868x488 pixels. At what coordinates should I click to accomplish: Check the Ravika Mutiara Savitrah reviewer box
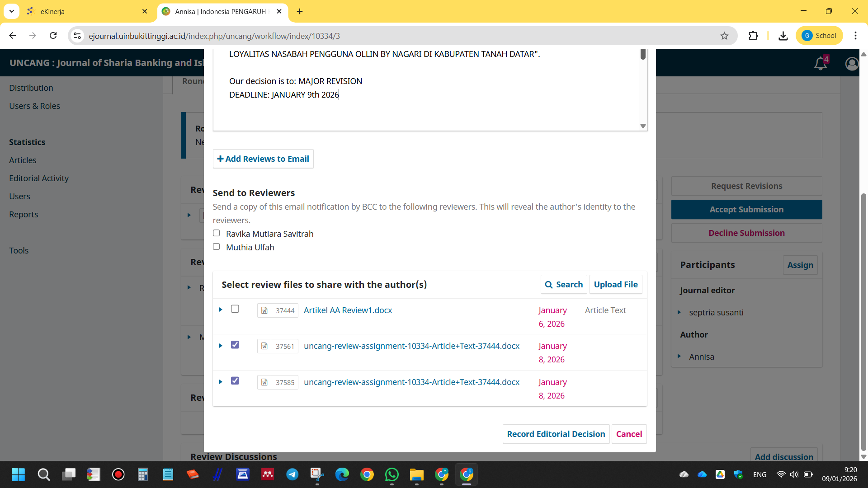tap(217, 233)
